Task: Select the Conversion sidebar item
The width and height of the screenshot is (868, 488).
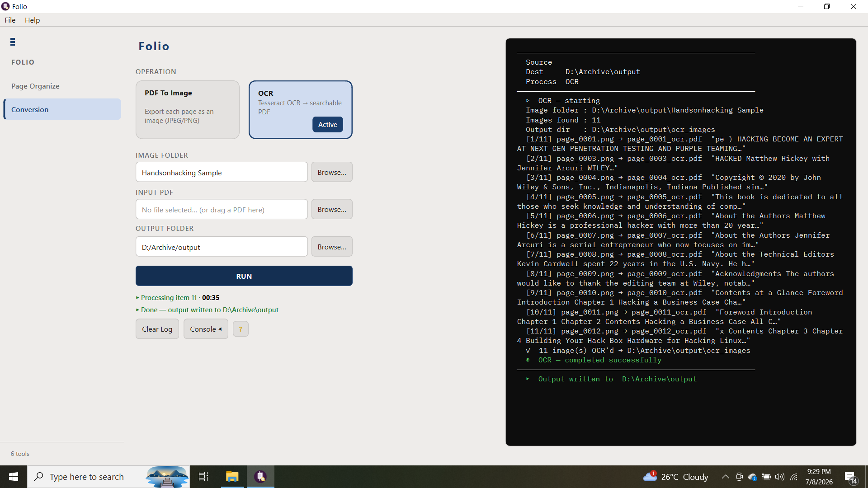Action: click(x=62, y=109)
